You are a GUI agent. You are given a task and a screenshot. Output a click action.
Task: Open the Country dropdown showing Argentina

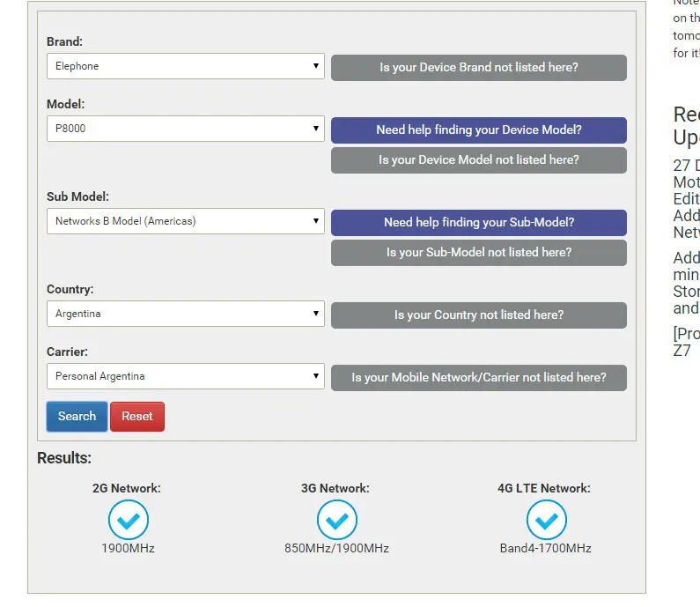pyautogui.click(x=185, y=314)
